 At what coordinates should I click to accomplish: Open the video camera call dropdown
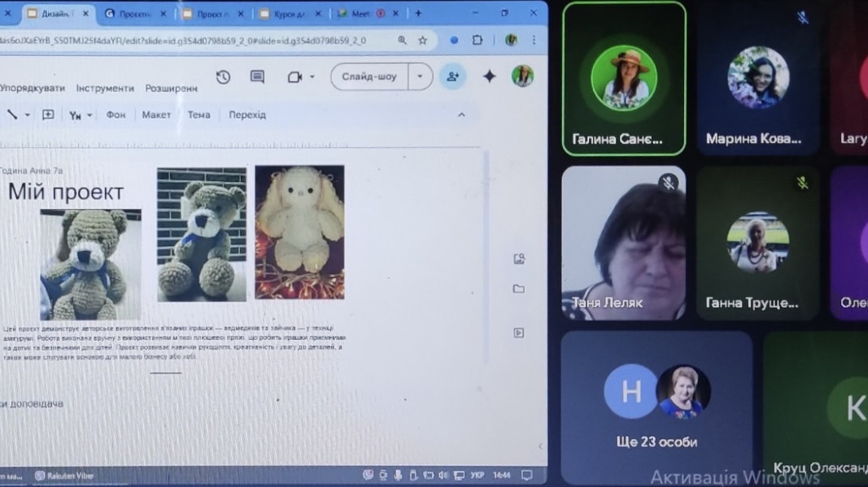pos(301,76)
